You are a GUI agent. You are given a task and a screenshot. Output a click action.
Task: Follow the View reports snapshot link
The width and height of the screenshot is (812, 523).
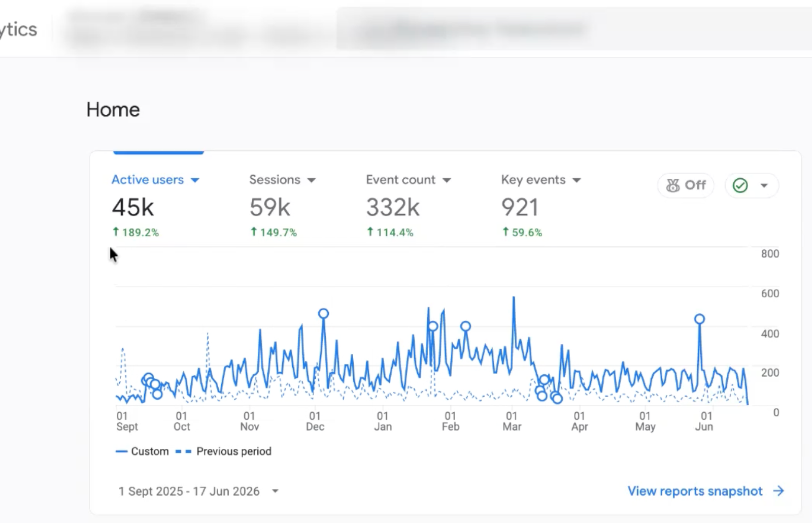coord(695,491)
